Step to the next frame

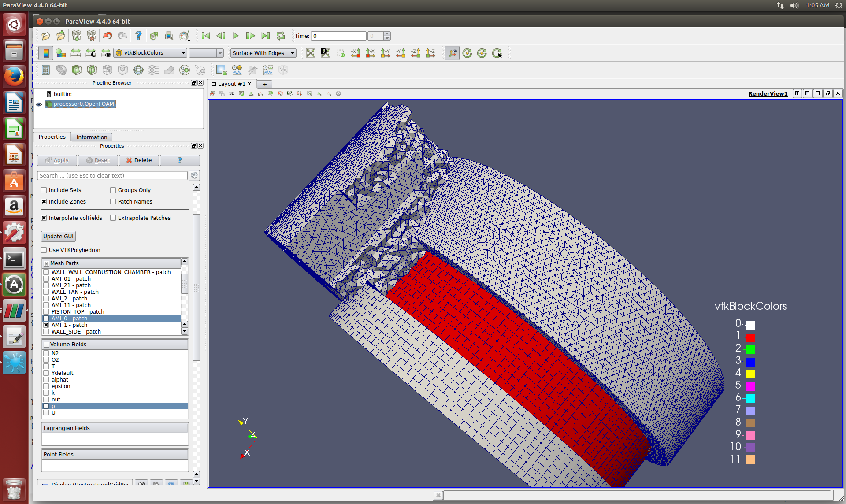pos(250,36)
